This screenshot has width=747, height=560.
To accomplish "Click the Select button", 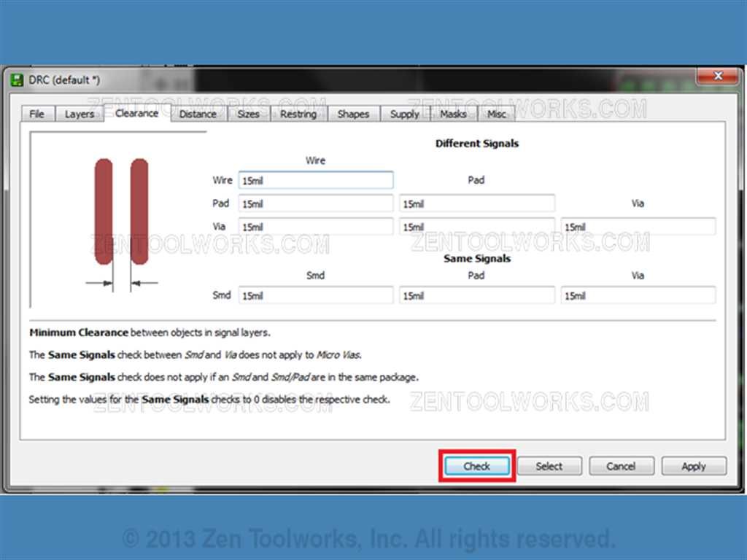I will coord(549,466).
